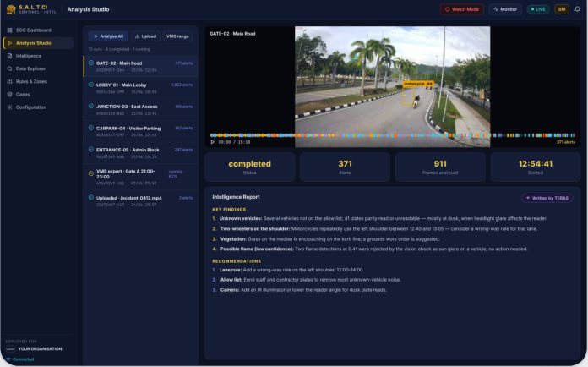The height and width of the screenshot is (367, 588).
Task: Select the JUNCTION-03 · East Access run
Action: [140, 110]
